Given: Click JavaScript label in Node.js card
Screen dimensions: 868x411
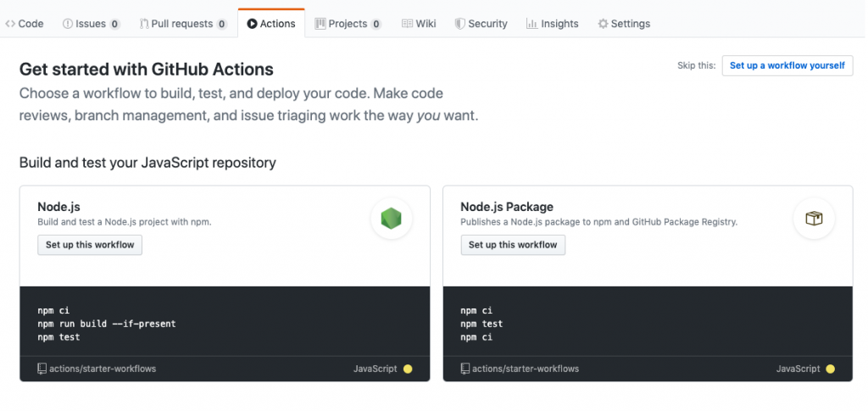Looking at the screenshot, I should tap(376, 369).
